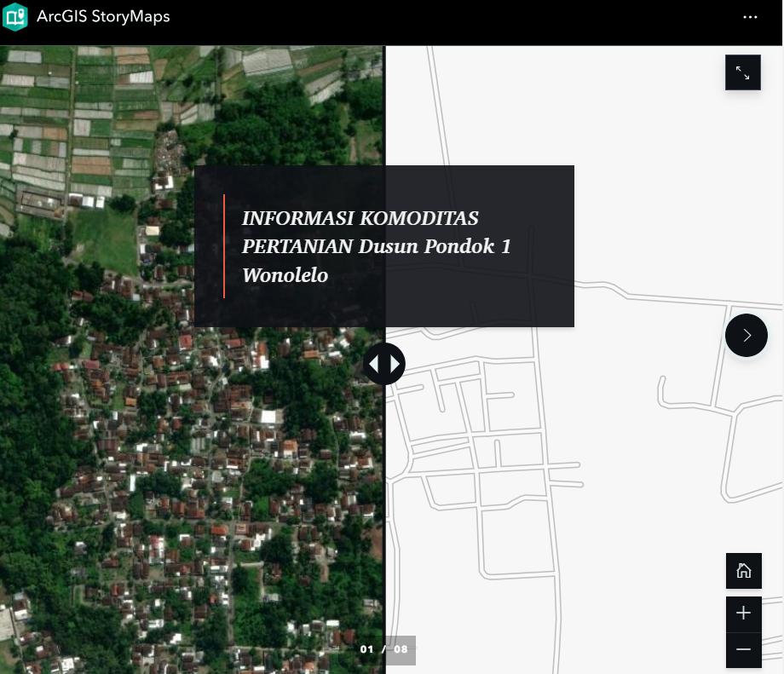Grab the swipe comparison slider handle
The width and height of the screenshot is (784, 674).
pyautogui.click(x=384, y=364)
